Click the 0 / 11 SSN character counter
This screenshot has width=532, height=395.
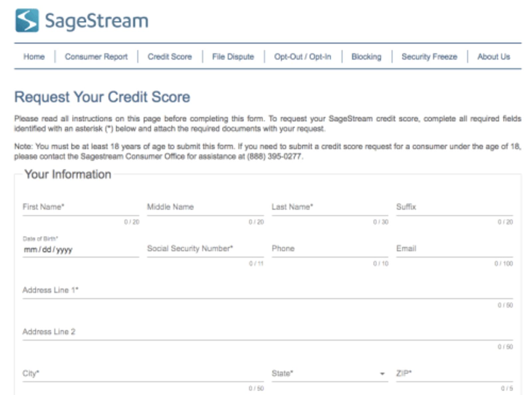[x=256, y=264]
